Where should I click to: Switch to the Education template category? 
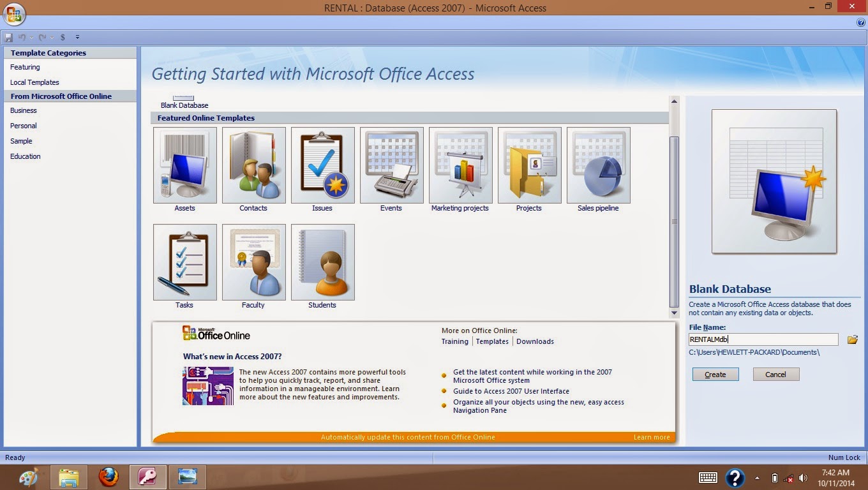point(25,156)
